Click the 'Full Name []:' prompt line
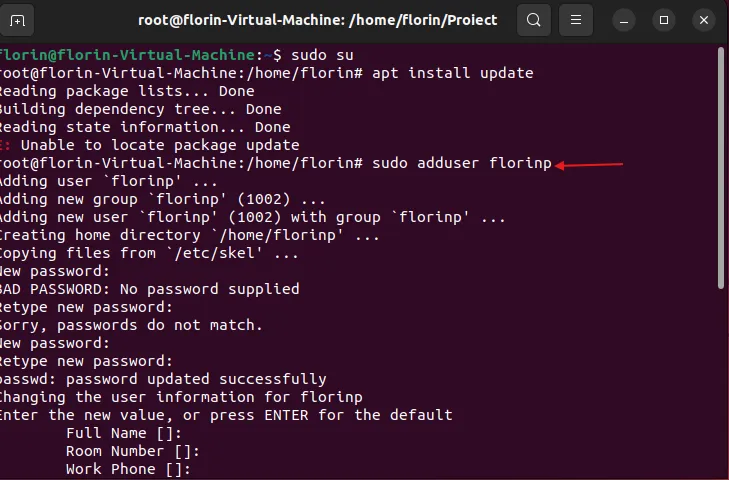The width and height of the screenshot is (729, 480). pyautogui.click(x=123, y=433)
